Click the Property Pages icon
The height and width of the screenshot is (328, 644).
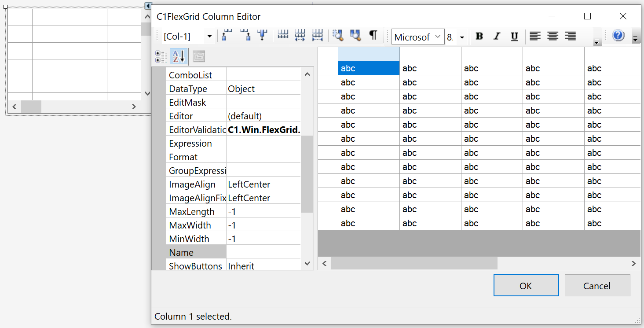[199, 56]
